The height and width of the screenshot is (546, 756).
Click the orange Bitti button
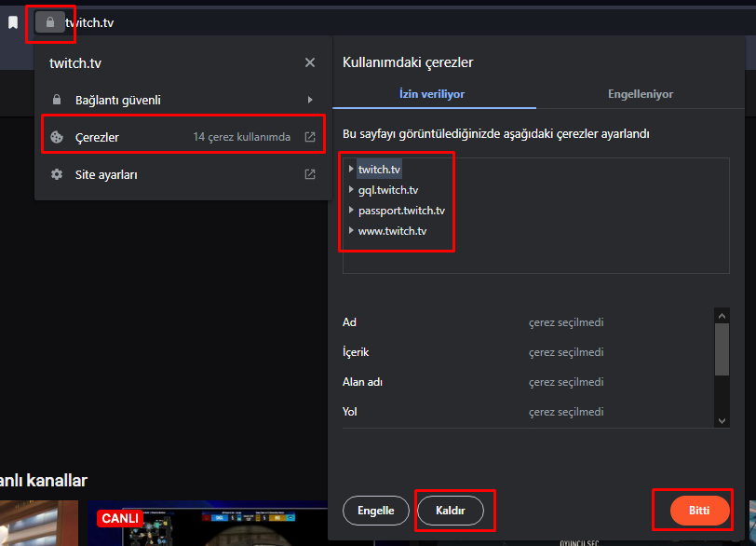pos(699,511)
